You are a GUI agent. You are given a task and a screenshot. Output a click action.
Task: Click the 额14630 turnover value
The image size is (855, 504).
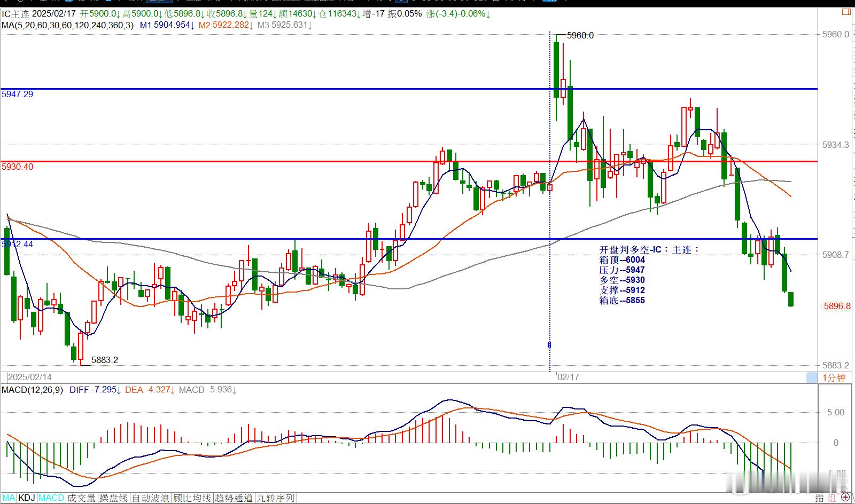(298, 14)
